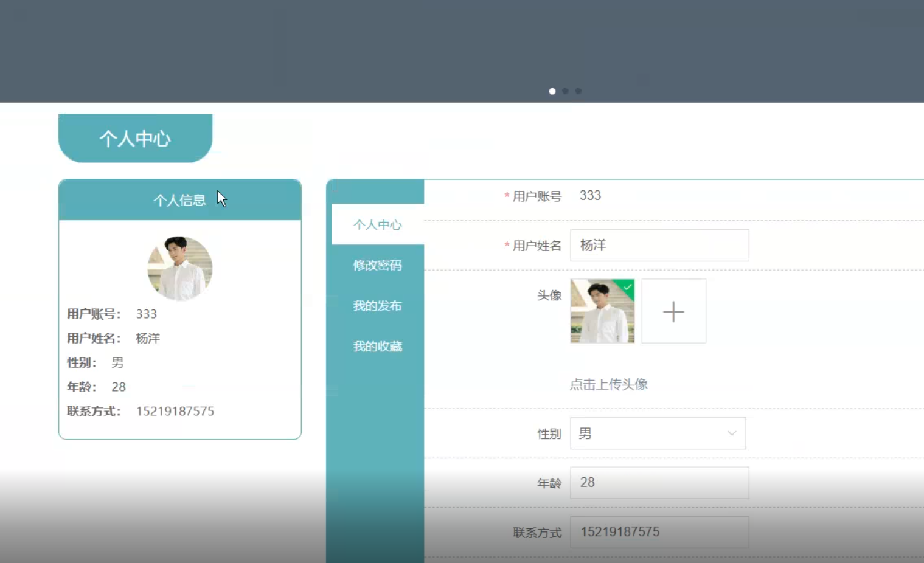Select the first carousel indicator dot
This screenshot has width=924, height=563.
552,91
